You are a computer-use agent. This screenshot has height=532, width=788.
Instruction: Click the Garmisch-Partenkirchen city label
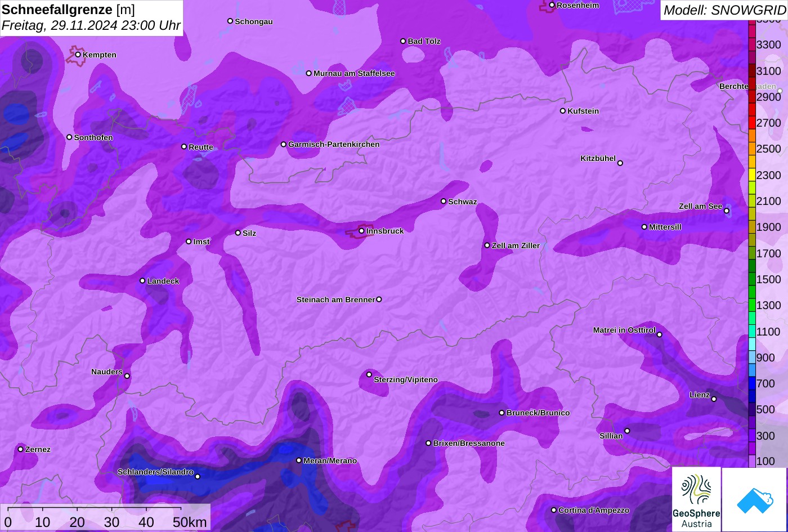click(334, 145)
